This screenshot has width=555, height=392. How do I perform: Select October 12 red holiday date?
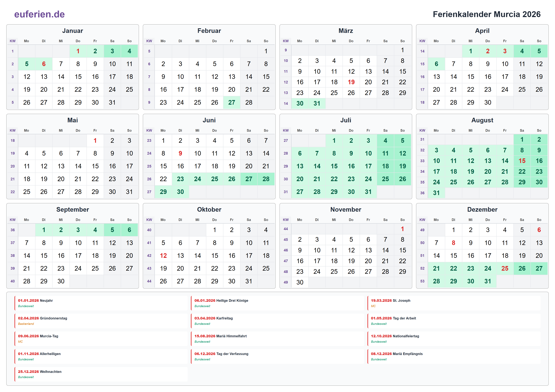[163, 256]
